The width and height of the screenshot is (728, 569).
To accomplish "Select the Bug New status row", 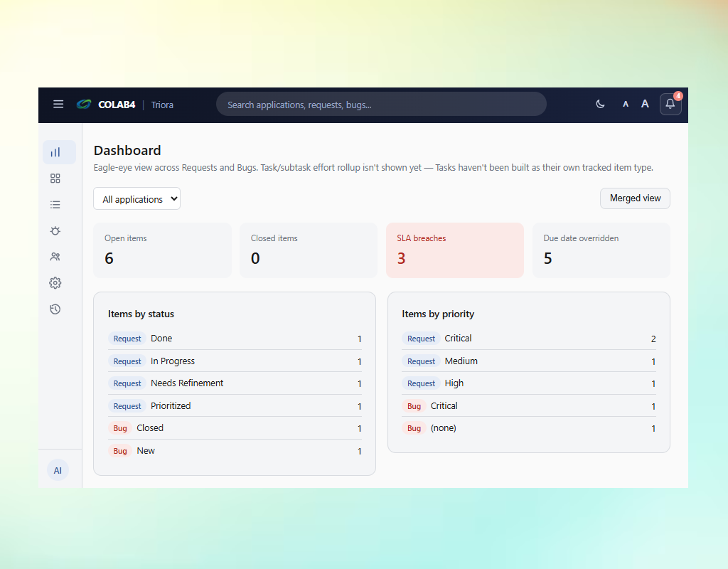I will pos(235,450).
